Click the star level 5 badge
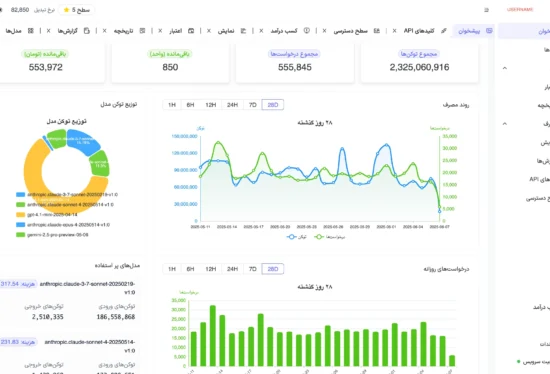550x374 pixels. tap(76, 10)
